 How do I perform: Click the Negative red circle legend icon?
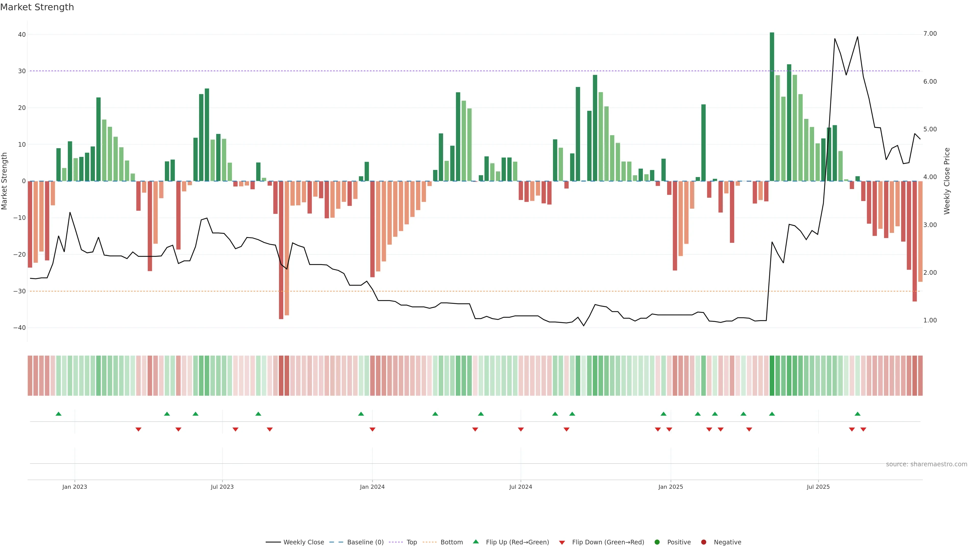703,542
